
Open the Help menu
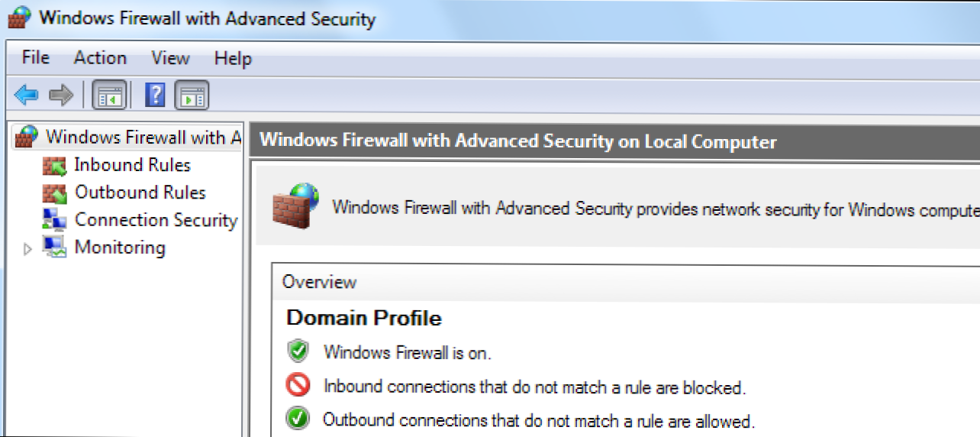(x=233, y=58)
